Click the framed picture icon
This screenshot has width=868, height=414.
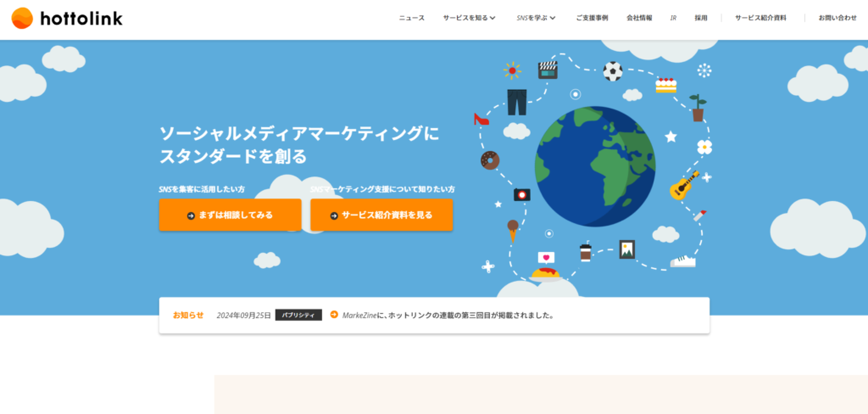click(627, 250)
